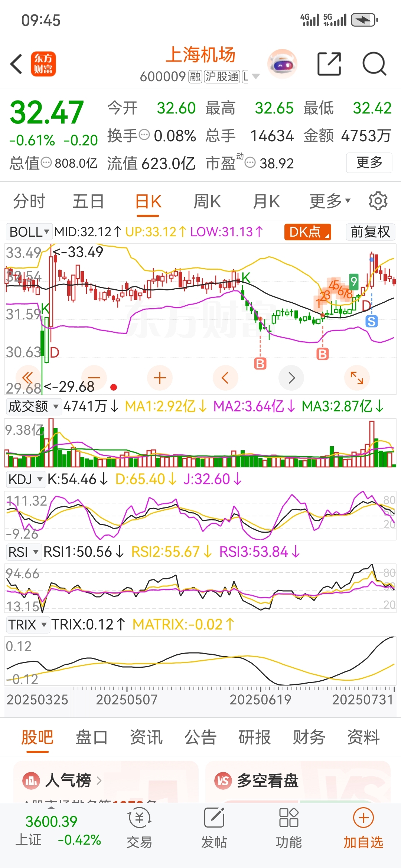The height and width of the screenshot is (868, 401).
Task: Zoom out chart with minus button
Action: click(x=94, y=378)
